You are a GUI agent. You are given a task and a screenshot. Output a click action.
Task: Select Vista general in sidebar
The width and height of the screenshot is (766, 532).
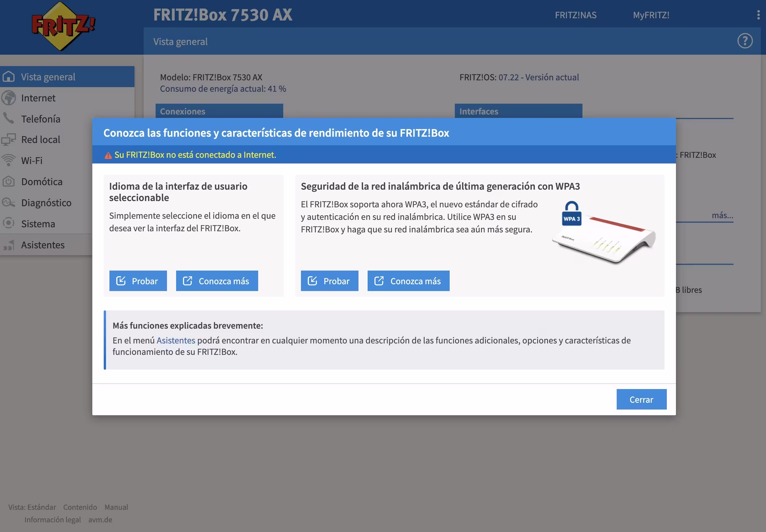pyautogui.click(x=48, y=77)
